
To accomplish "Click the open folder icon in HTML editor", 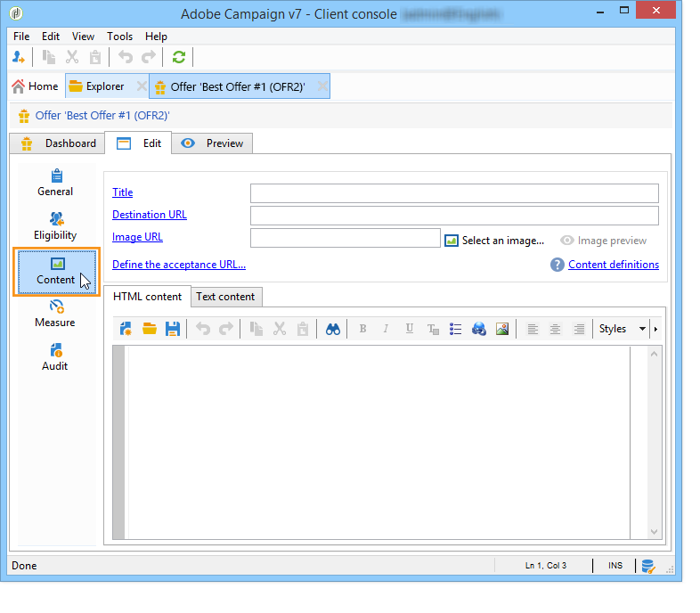I will [150, 329].
